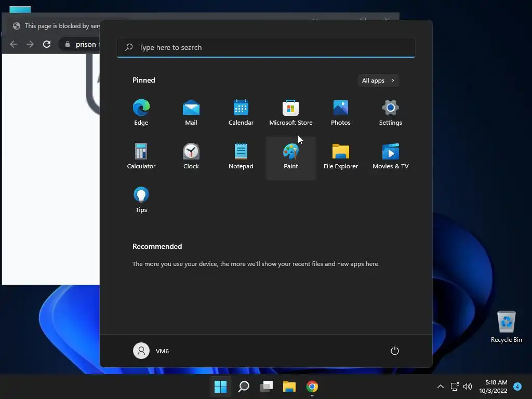
Task: Open the VM6 user account menu
Action: (x=151, y=351)
